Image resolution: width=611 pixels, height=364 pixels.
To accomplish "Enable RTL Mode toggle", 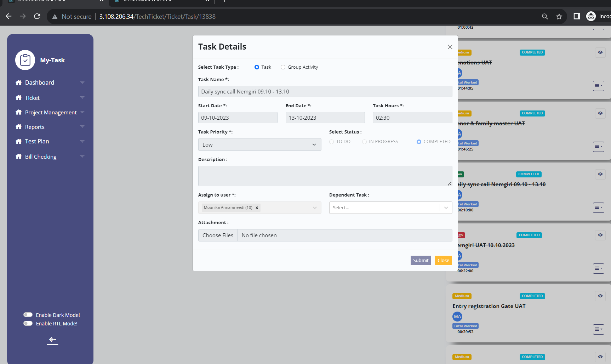I will [28, 323].
